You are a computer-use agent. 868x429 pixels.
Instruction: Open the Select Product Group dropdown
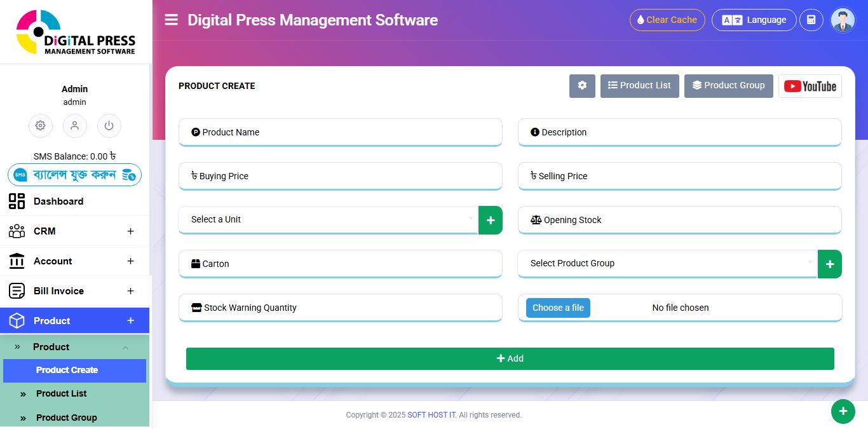click(667, 263)
